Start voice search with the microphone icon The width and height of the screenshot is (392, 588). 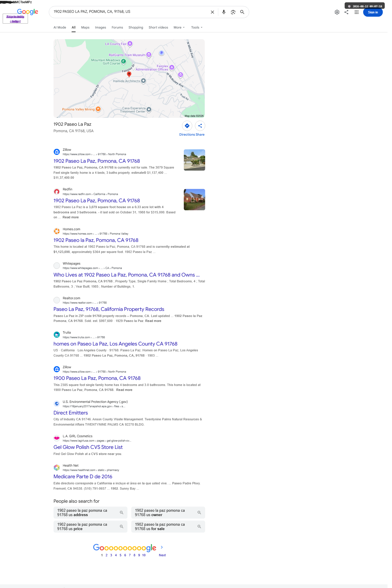(224, 12)
